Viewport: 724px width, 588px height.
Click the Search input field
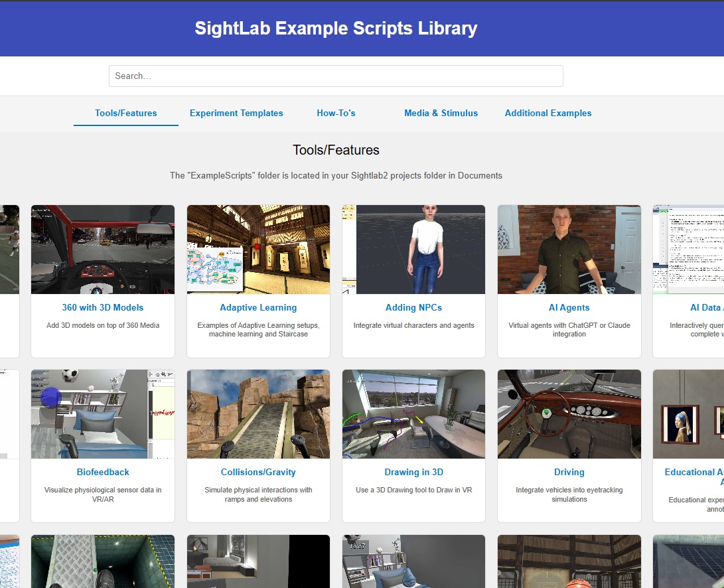[336, 76]
